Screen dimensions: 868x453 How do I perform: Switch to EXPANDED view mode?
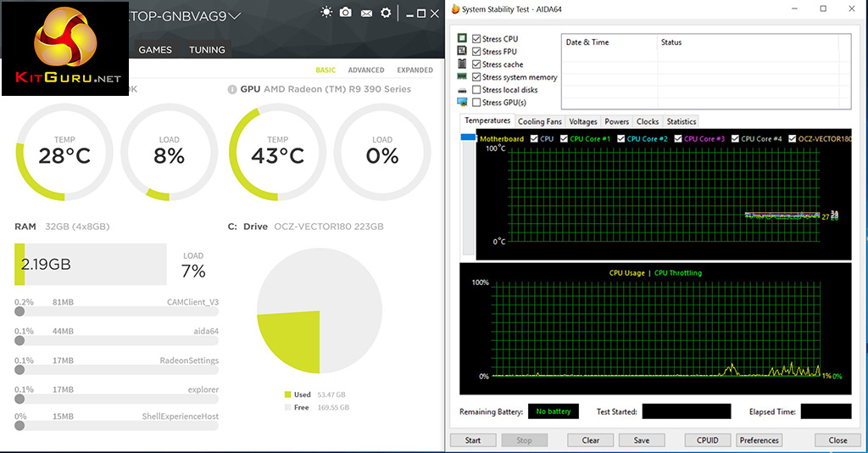[415, 70]
